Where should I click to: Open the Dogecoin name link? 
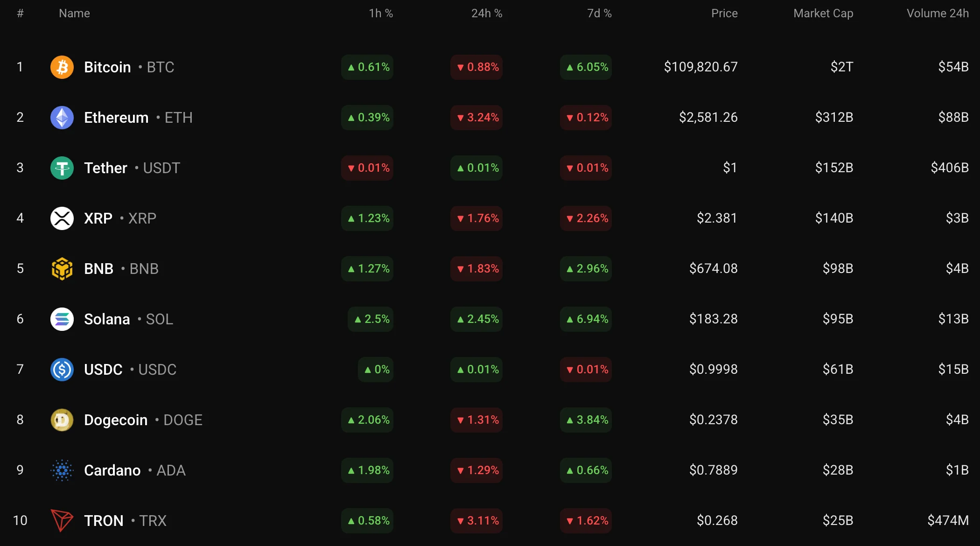click(116, 420)
